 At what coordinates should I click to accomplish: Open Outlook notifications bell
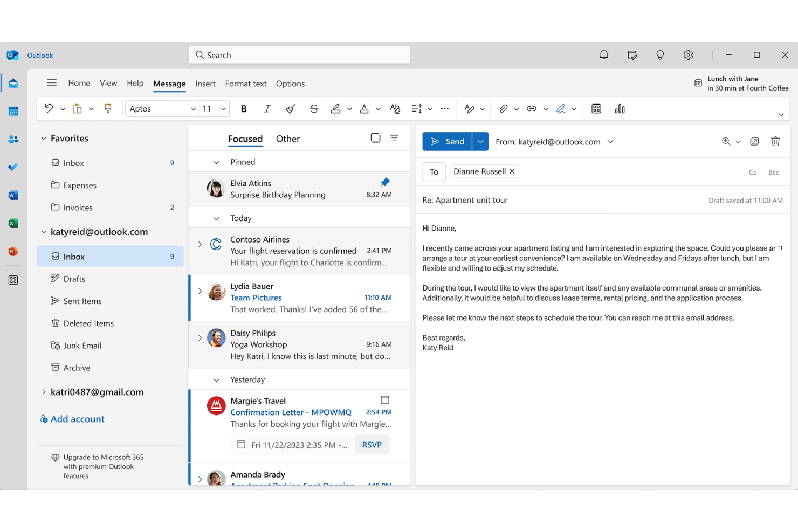tap(604, 54)
